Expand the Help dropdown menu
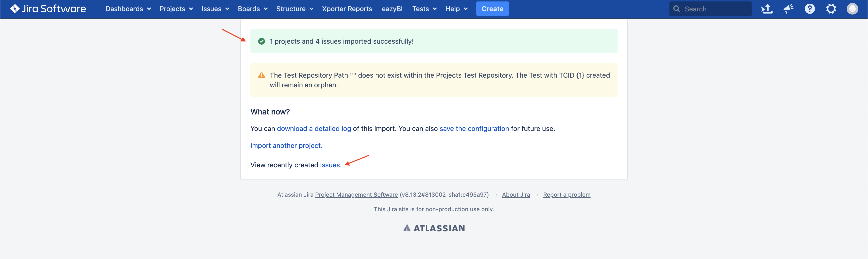This screenshot has height=259, width=868. 457,9
